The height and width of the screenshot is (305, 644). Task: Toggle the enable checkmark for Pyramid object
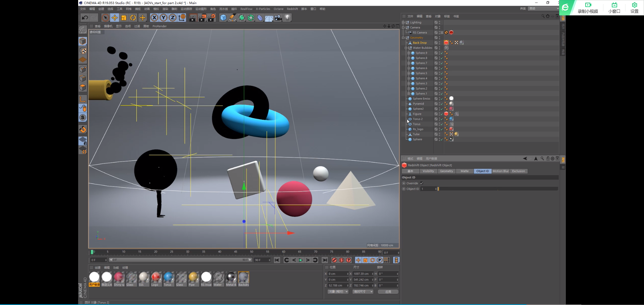pos(441,104)
